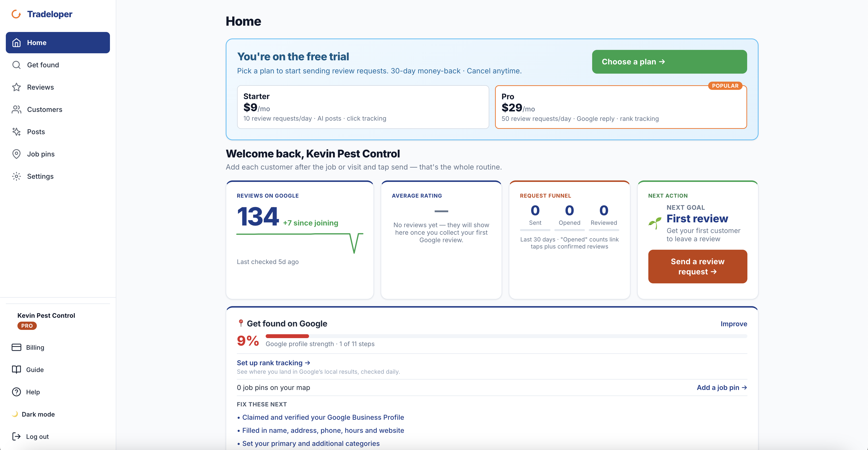
Task: Click the Get found magnifier icon
Action: pos(16,65)
